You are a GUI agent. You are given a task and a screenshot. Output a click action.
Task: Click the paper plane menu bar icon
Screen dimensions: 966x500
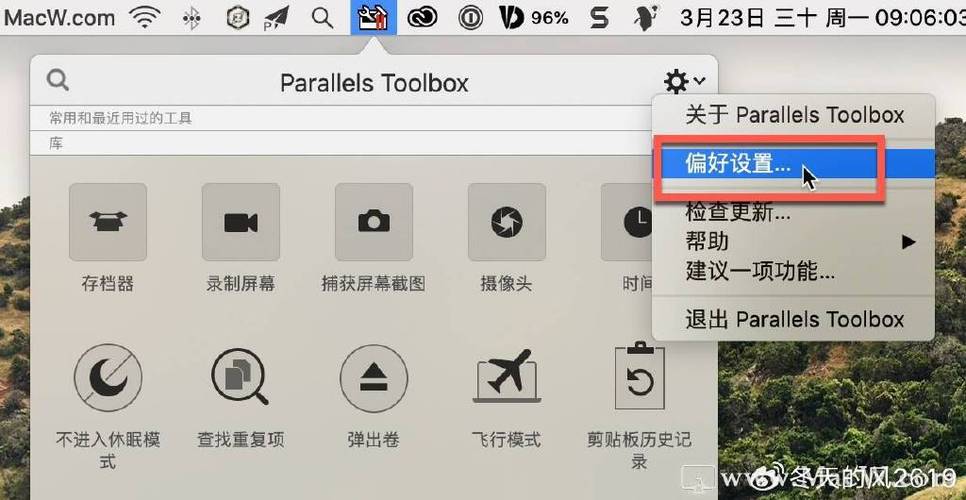(276, 18)
